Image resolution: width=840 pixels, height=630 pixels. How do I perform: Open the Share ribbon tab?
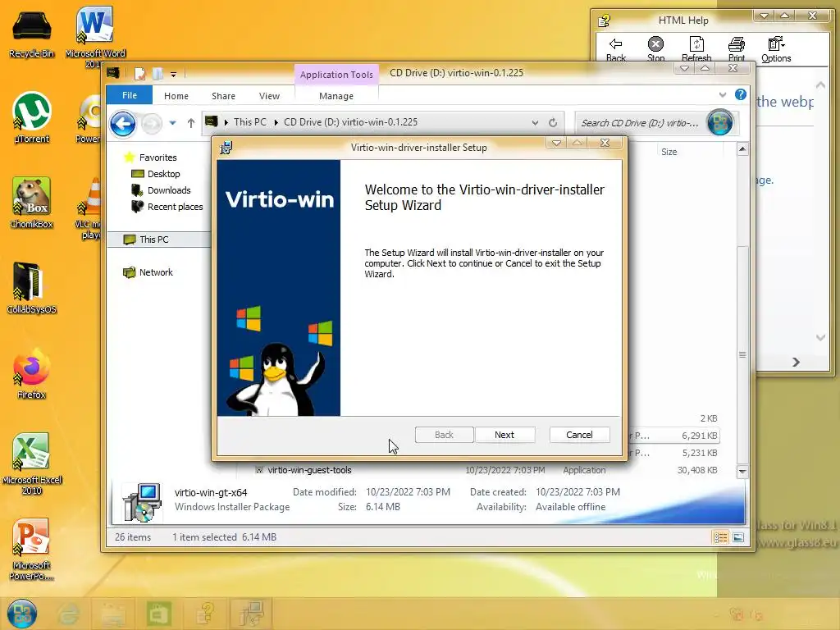223,96
